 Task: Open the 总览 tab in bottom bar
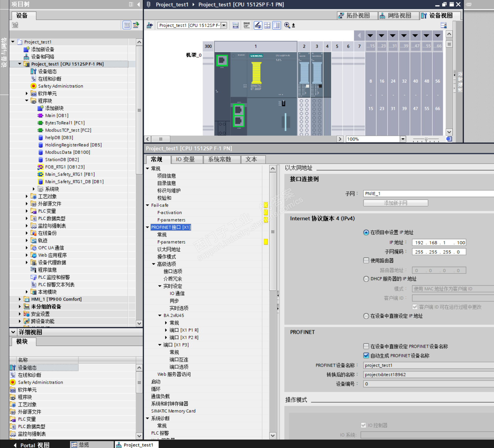(92, 445)
